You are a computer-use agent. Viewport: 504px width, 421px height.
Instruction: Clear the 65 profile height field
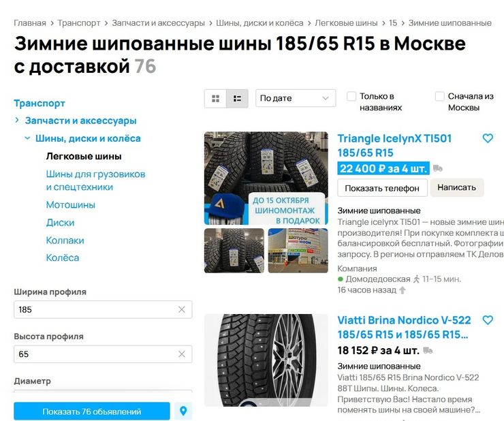(x=182, y=354)
